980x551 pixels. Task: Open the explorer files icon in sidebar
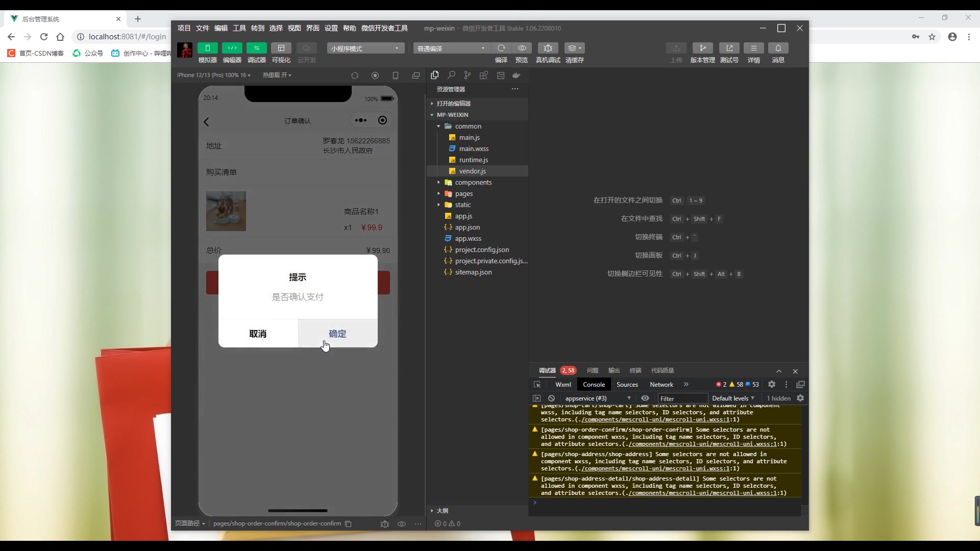pyautogui.click(x=435, y=75)
